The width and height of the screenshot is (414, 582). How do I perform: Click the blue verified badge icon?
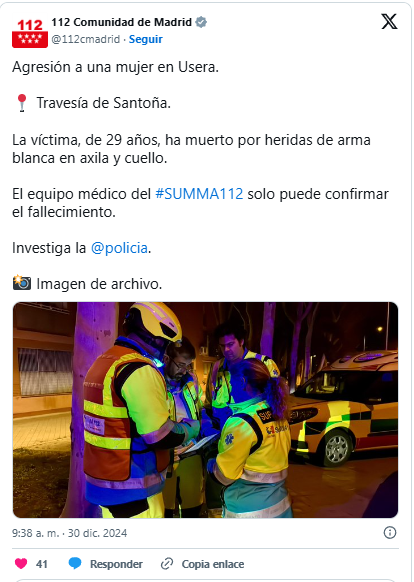[201, 22]
